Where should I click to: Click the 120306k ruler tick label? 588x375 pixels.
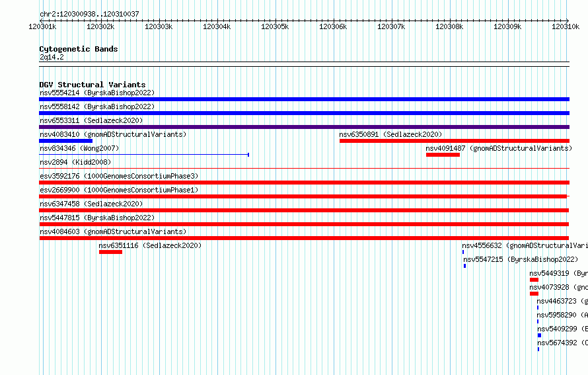coord(333,26)
